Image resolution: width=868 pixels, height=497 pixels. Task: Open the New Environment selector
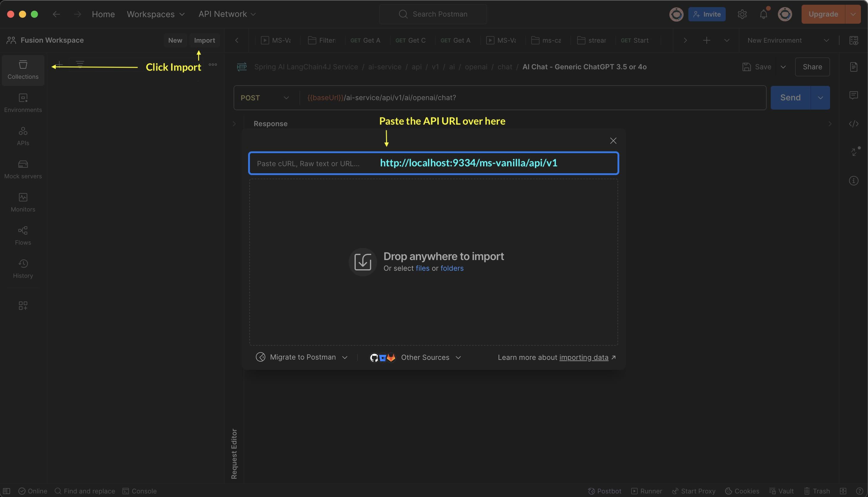788,40
